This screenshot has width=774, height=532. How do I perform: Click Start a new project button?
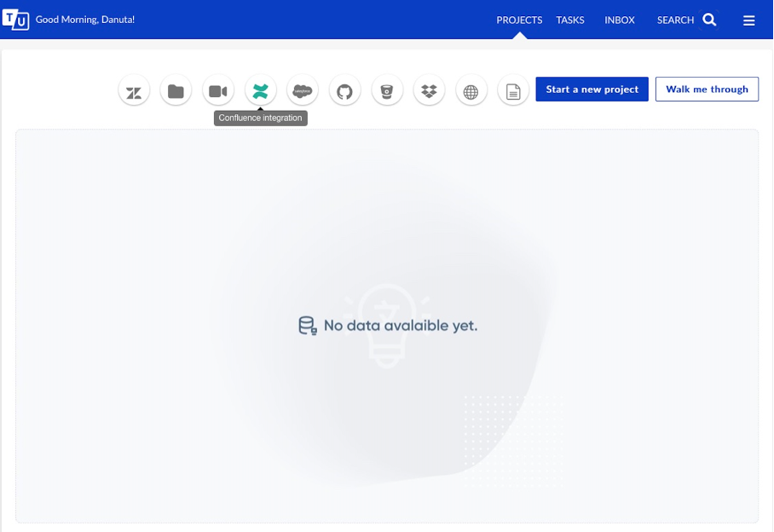click(592, 90)
